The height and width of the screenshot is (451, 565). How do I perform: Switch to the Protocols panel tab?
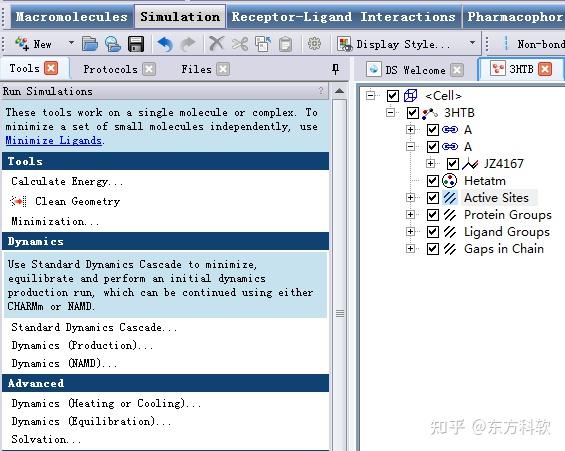[x=110, y=69]
